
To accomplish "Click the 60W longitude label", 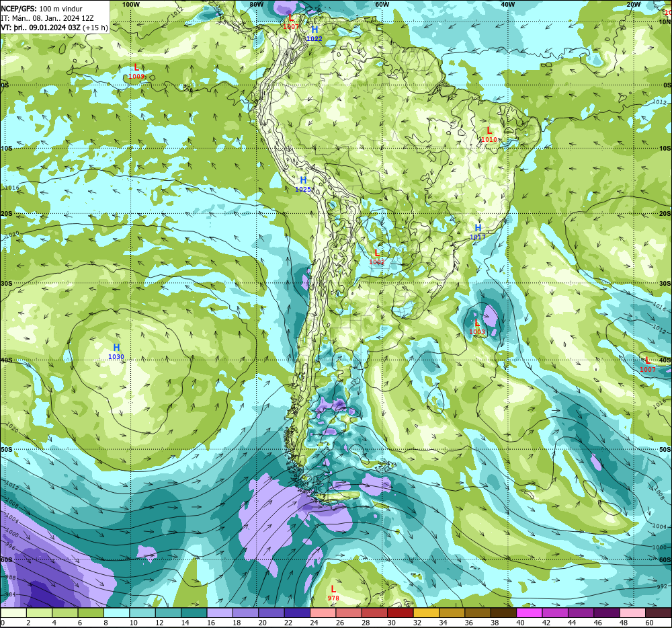I will pos(382,4).
